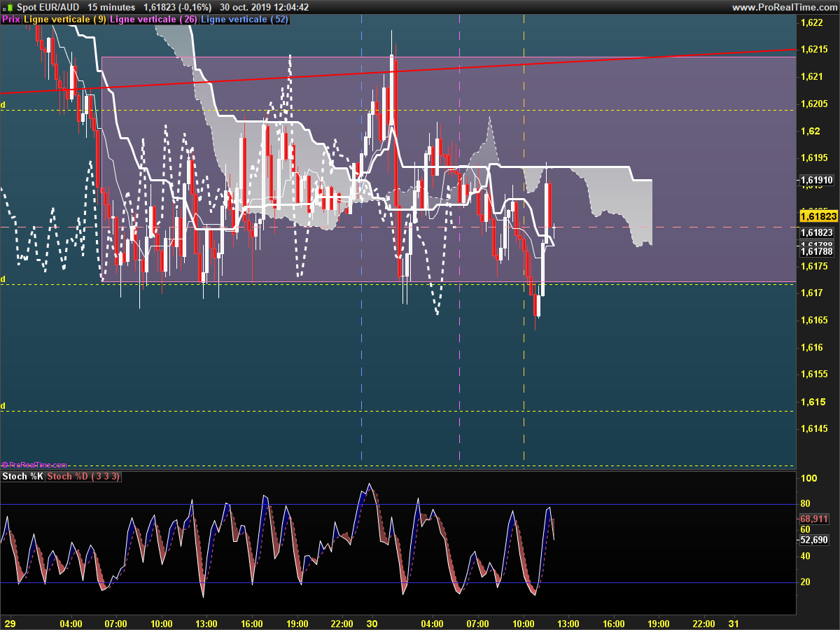This screenshot has width=840, height=630.
Task: Click the Spot EUR/AUD instrument title
Action: click(x=48, y=7)
